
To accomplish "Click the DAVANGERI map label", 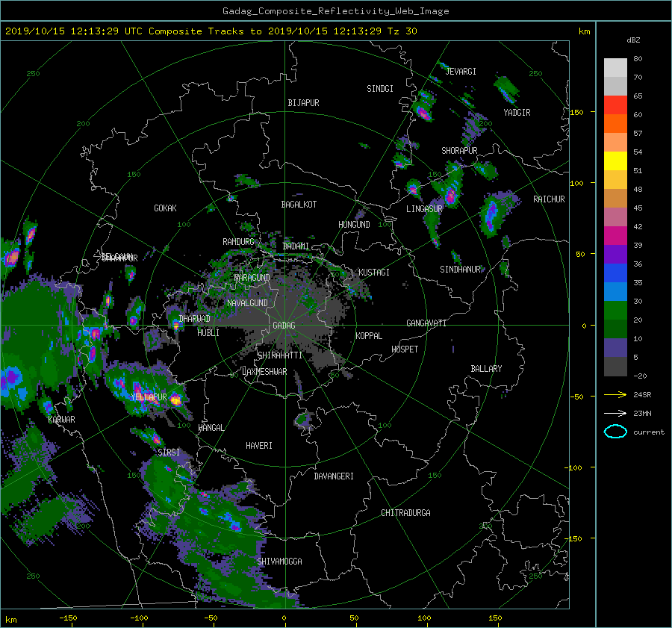I will (x=334, y=476).
